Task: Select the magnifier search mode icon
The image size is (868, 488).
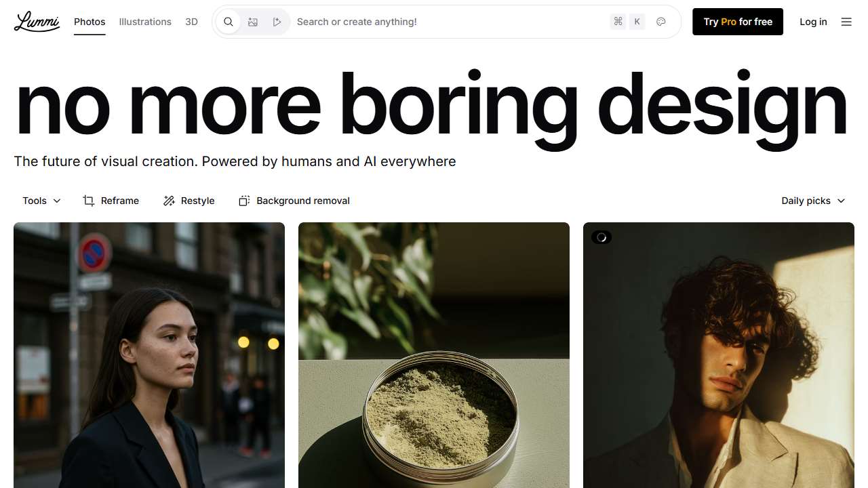Action: [229, 22]
